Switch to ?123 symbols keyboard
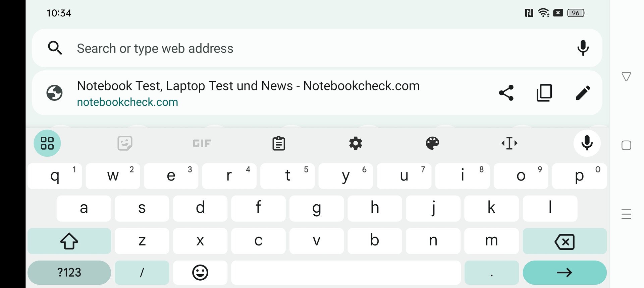The image size is (644, 288). point(69,273)
